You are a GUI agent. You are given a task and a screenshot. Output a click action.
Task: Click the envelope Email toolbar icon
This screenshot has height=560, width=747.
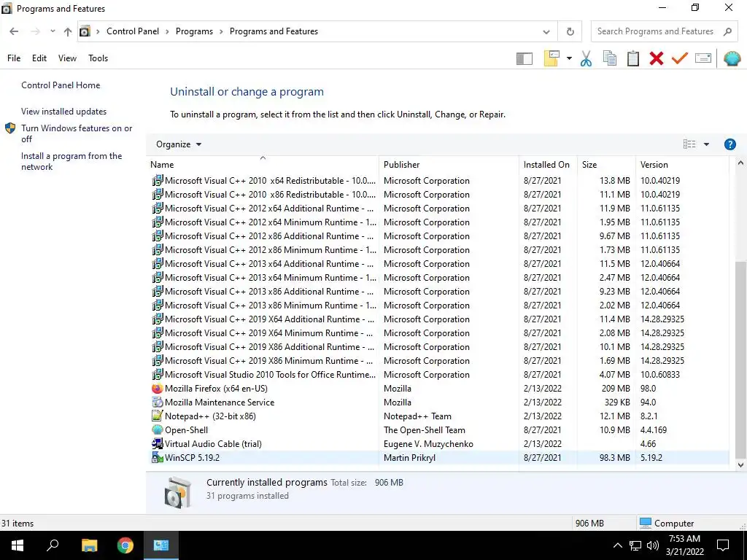[x=703, y=58]
